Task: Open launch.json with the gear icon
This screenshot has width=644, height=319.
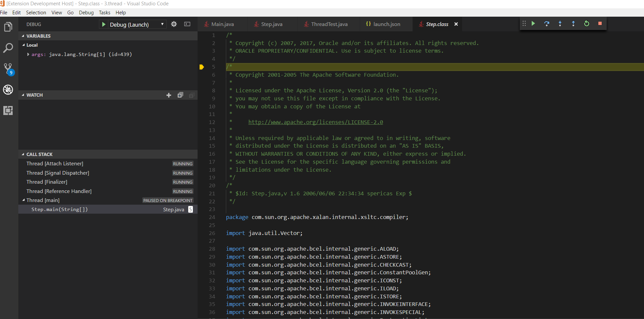Action: 174,24
